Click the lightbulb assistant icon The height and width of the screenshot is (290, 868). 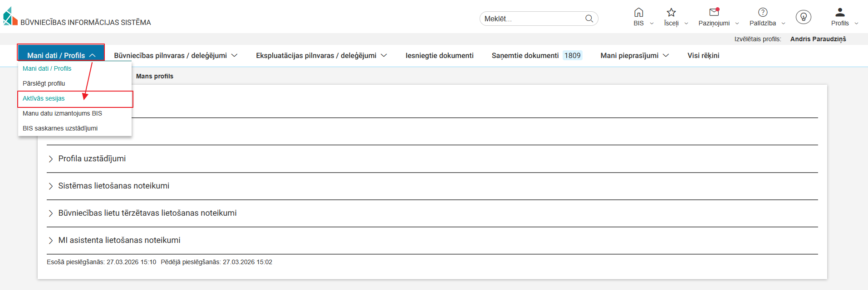tap(803, 17)
